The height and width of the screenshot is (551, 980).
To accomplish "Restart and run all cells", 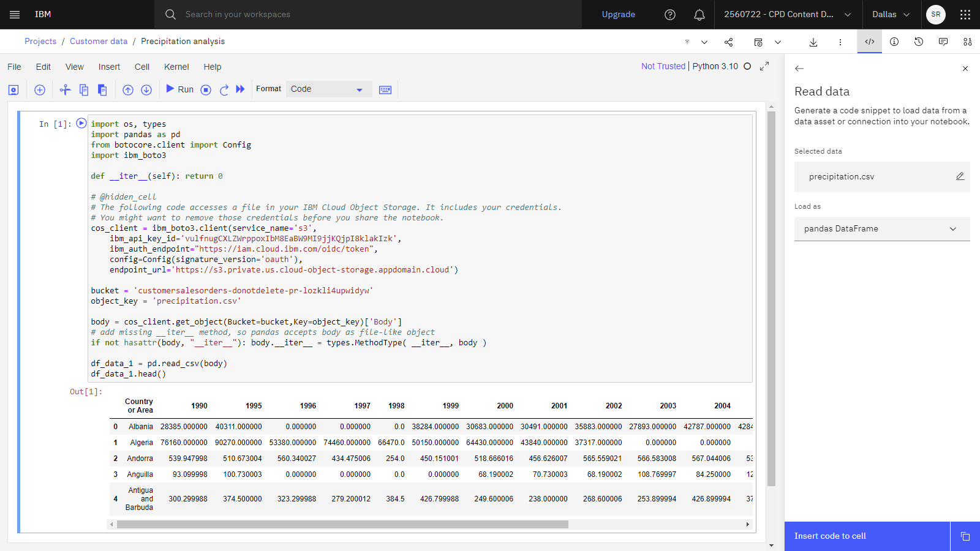I will point(241,89).
